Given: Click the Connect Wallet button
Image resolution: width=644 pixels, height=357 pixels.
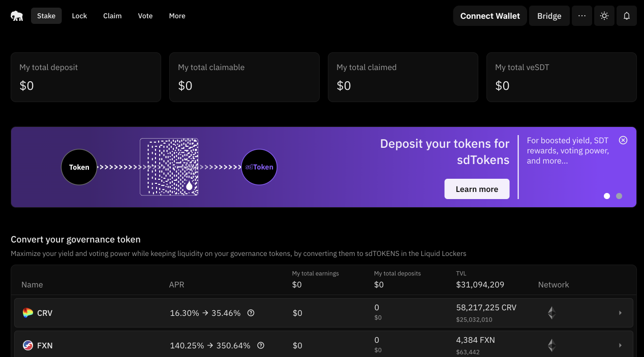Looking at the screenshot, I should (x=489, y=16).
